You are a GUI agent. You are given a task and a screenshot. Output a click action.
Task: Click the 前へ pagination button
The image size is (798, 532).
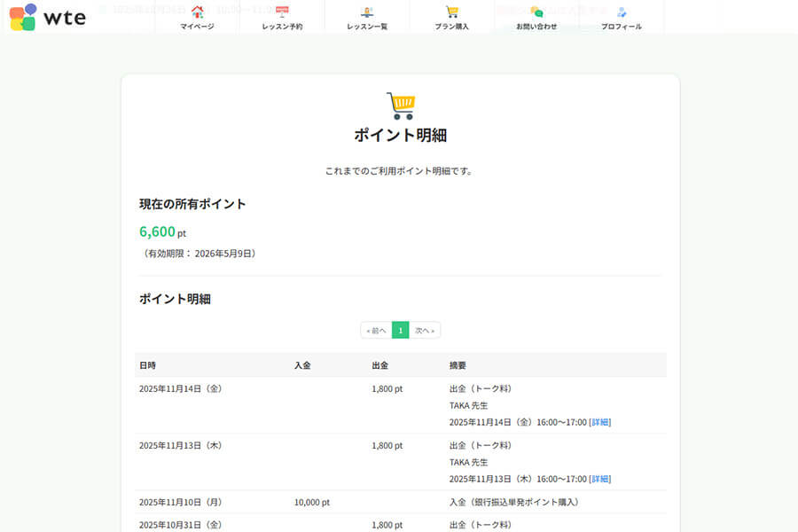376,329
